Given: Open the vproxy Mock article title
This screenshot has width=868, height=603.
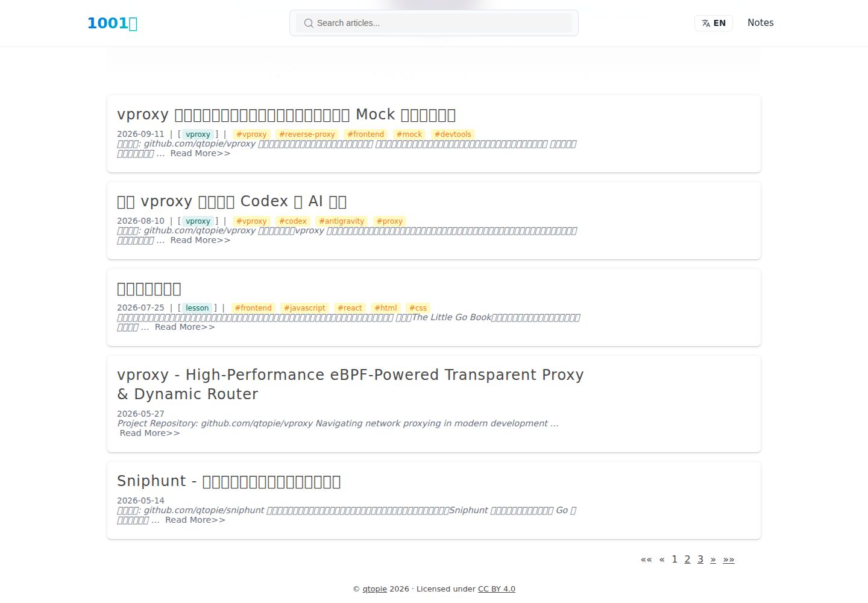Looking at the screenshot, I should click(x=286, y=115).
